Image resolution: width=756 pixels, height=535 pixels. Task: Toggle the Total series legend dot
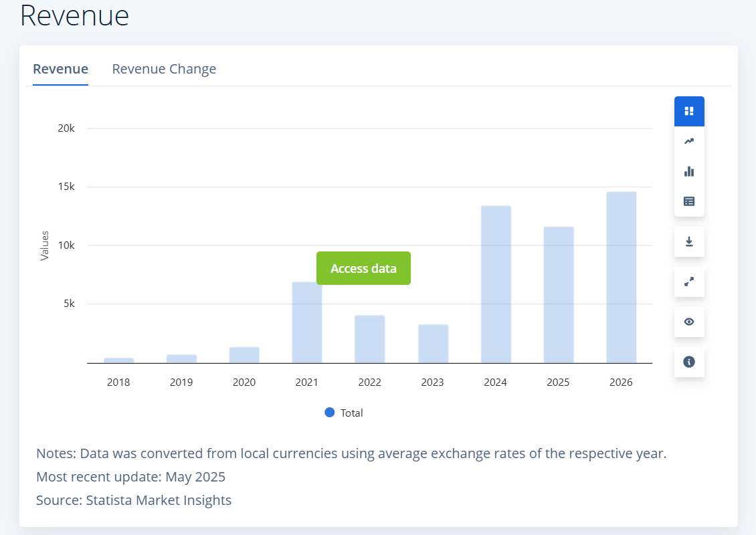pos(330,413)
